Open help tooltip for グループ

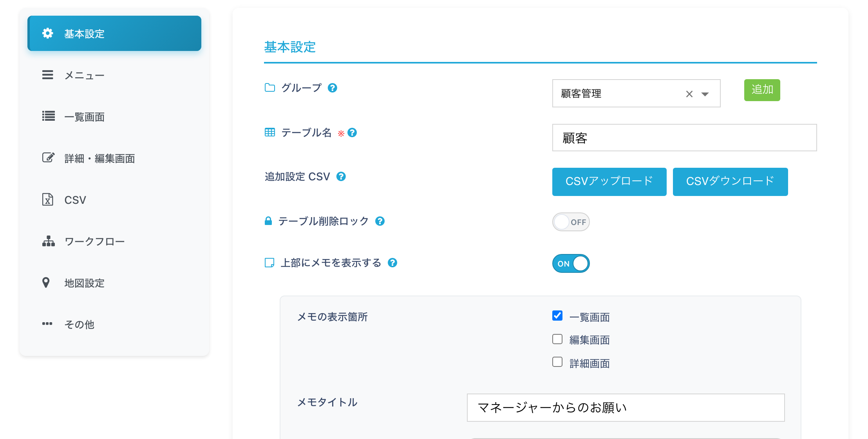tap(333, 88)
